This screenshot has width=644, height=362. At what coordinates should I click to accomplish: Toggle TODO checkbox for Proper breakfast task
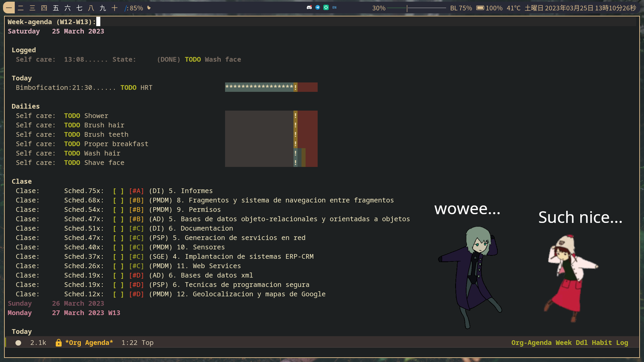(72, 144)
